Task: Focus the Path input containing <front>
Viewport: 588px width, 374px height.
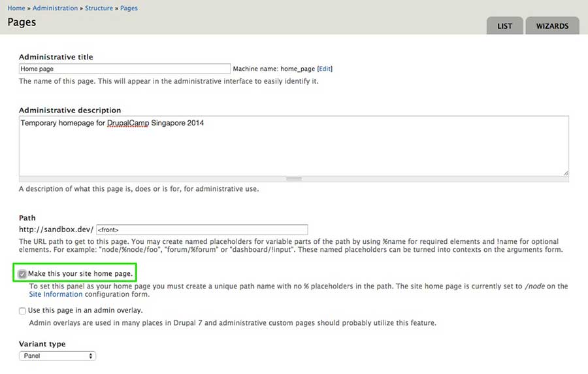Action: pos(201,229)
